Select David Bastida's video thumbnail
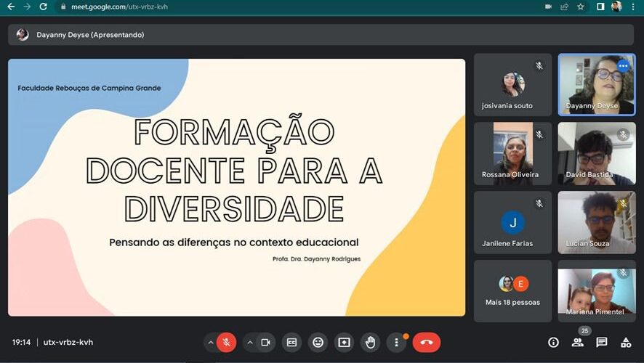The height and width of the screenshot is (363, 644). [596, 153]
